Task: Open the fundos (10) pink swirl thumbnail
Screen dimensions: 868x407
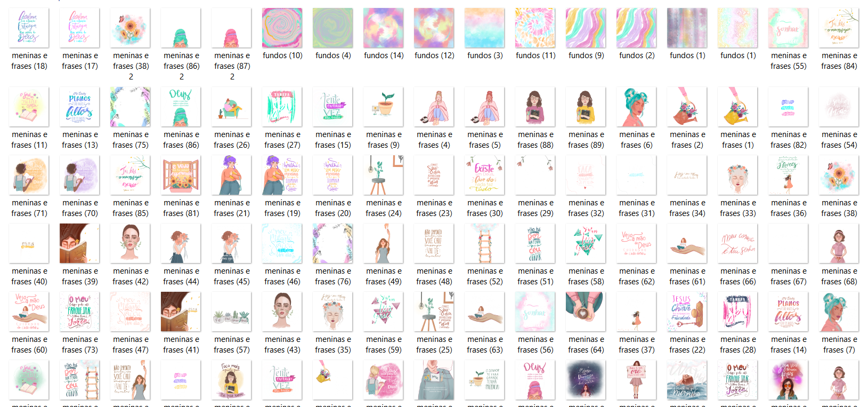Action: point(282,28)
